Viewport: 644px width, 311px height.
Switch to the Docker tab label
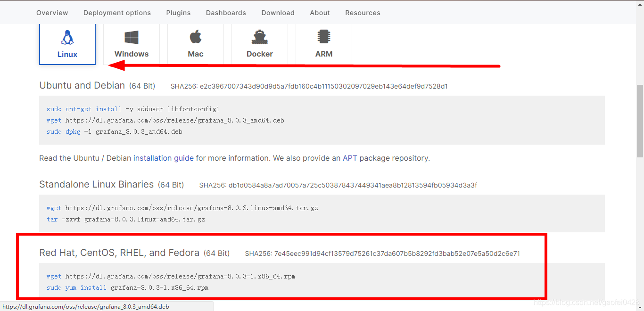tap(260, 54)
